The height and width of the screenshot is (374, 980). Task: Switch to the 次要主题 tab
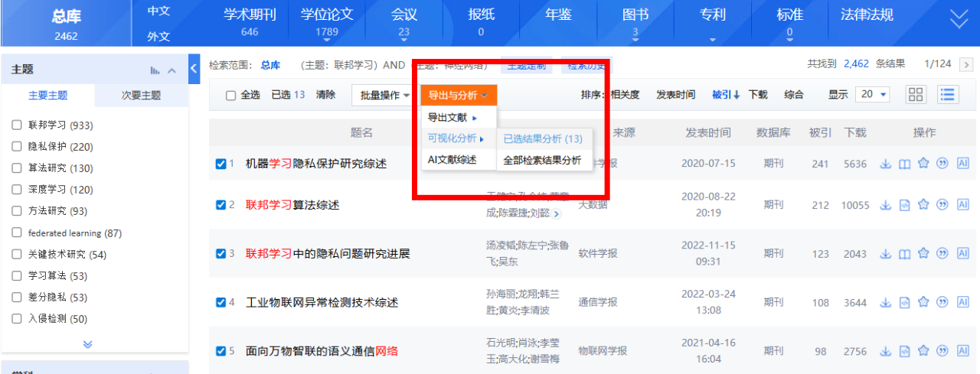pyautogui.click(x=142, y=96)
